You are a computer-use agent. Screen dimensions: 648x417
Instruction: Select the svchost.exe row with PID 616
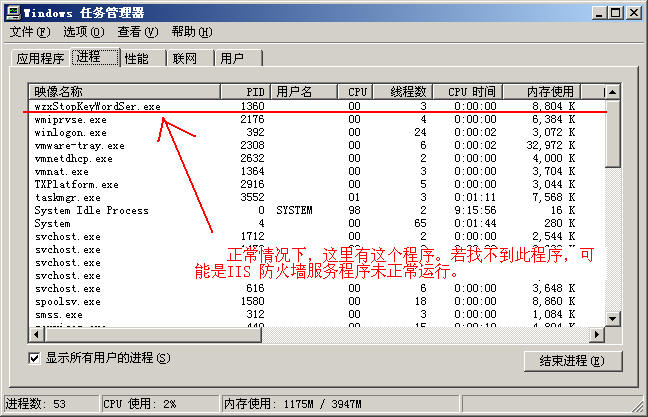(317, 288)
